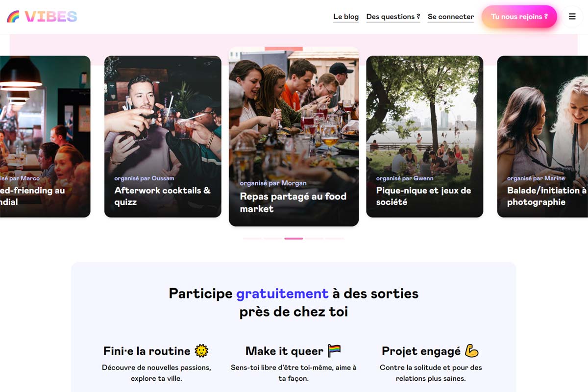Click the rainbow flag emoji icon
588x392 pixels.
[x=334, y=350]
